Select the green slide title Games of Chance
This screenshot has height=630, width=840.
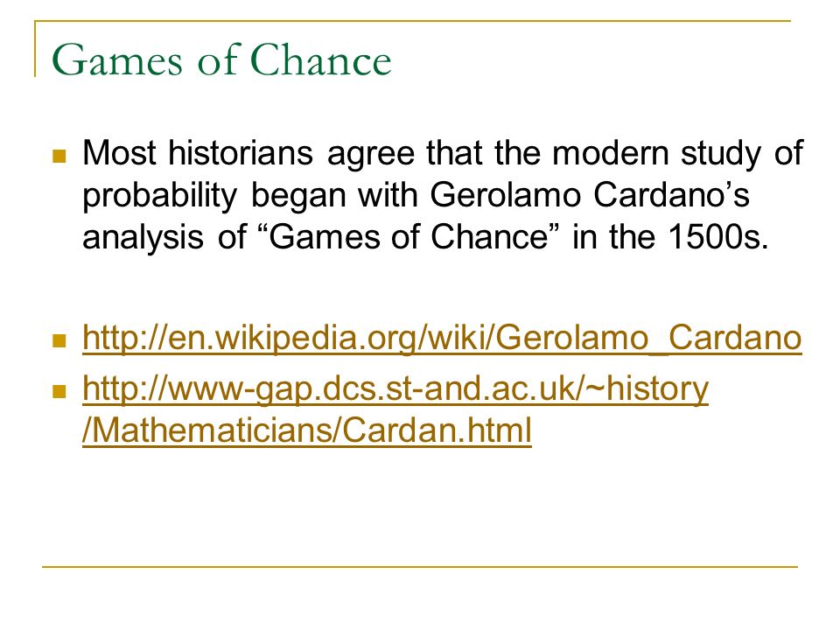pyautogui.click(x=221, y=60)
